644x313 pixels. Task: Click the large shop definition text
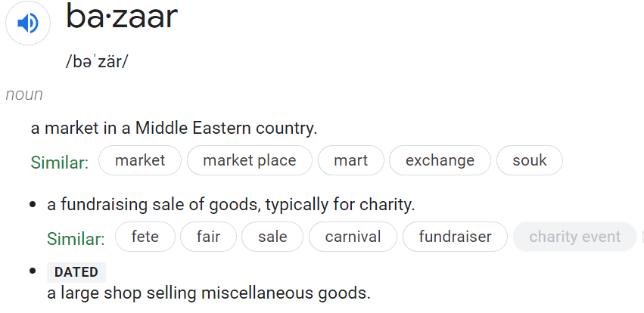pos(208,293)
